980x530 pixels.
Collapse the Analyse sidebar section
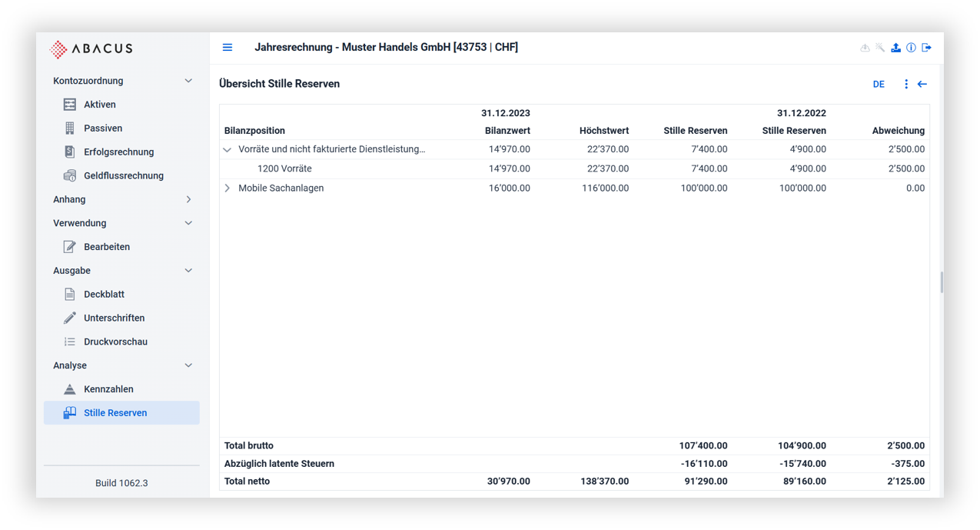[x=188, y=365]
